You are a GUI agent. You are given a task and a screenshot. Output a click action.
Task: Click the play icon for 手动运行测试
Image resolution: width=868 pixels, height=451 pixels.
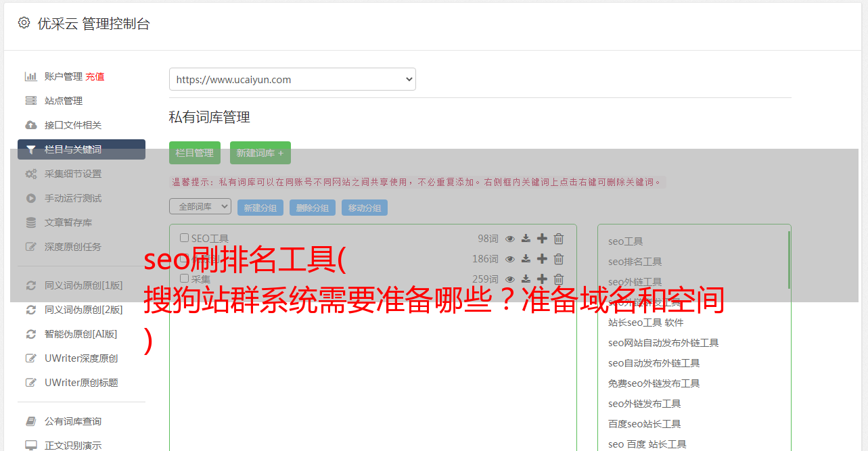click(x=31, y=198)
